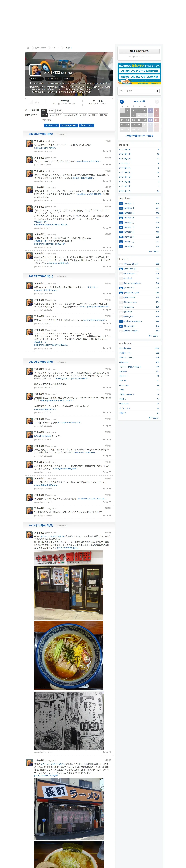Enable 画像含む filter
Image resolution: width=186 pixels, height=868 pixels.
pyautogui.click(x=103, y=115)
